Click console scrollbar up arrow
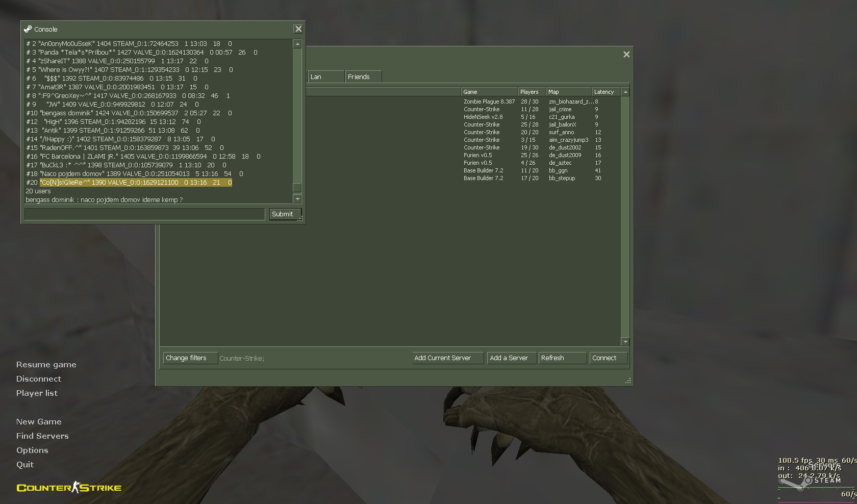857x504 pixels. pos(297,44)
